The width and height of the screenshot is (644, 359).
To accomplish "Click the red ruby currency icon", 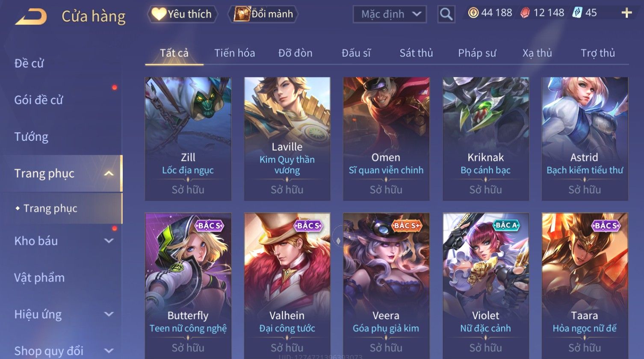I will coord(525,13).
